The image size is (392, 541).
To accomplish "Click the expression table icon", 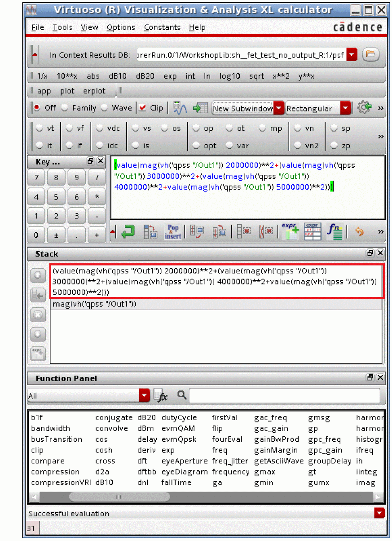I will [x=313, y=232].
